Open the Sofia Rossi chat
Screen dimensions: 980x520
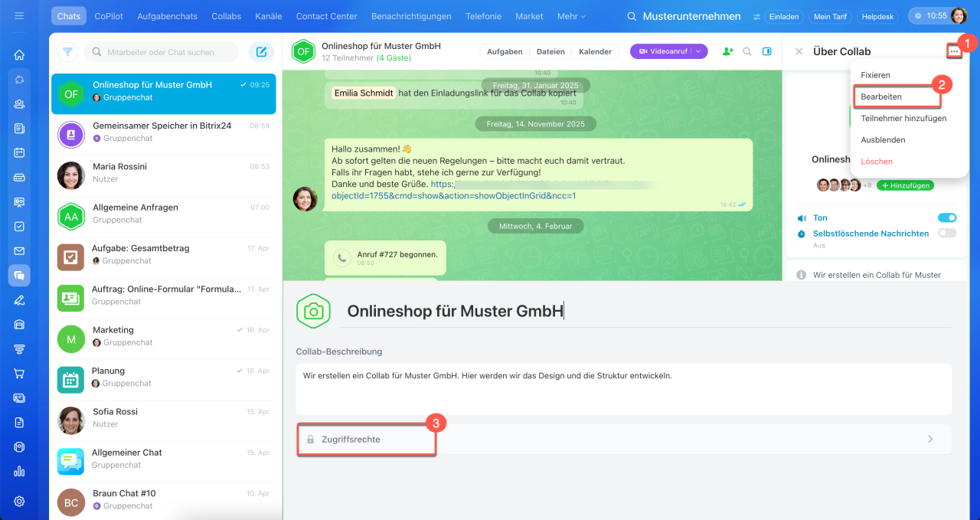163,421
